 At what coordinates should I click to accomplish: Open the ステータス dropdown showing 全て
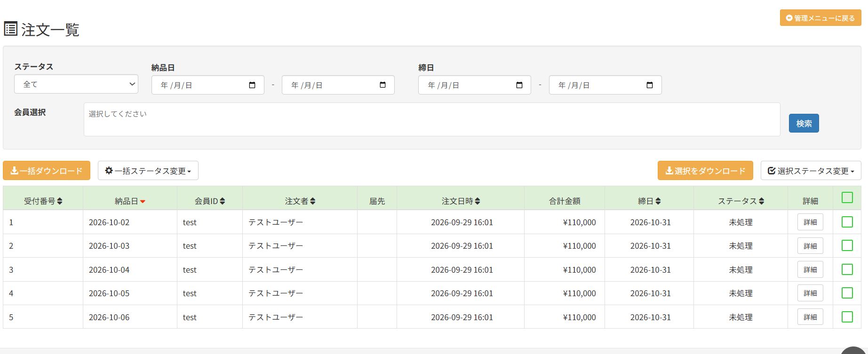76,84
